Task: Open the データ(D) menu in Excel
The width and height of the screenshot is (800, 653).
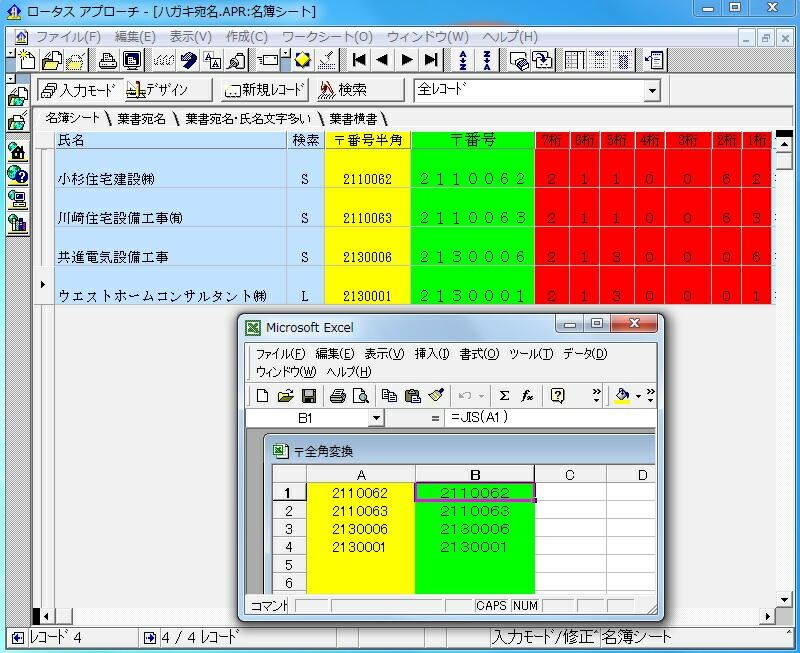Action: click(585, 354)
